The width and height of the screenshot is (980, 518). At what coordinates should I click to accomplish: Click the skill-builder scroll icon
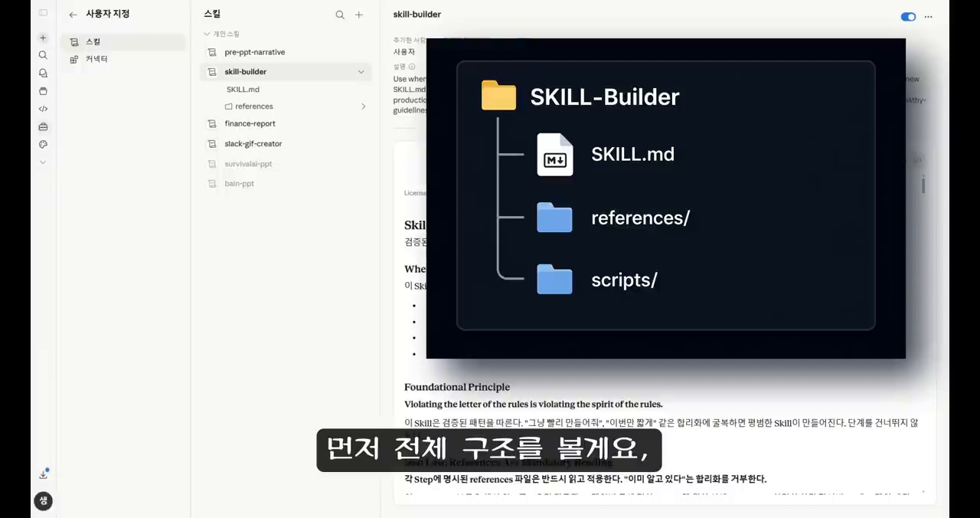pyautogui.click(x=212, y=71)
